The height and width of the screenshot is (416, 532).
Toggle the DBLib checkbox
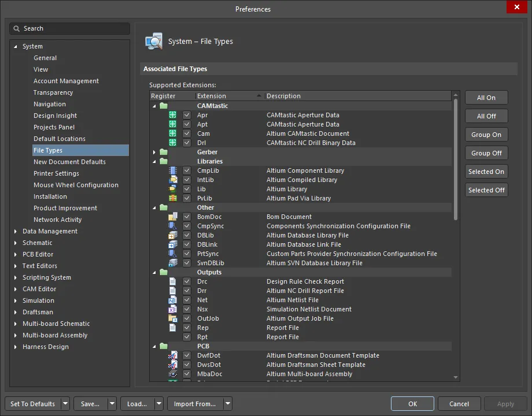[187, 235]
